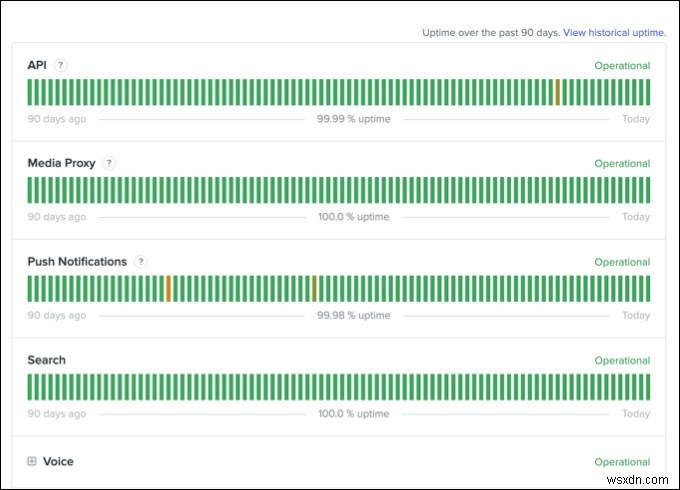Click the Media Proxy row's 90 days ago label

[57, 217]
